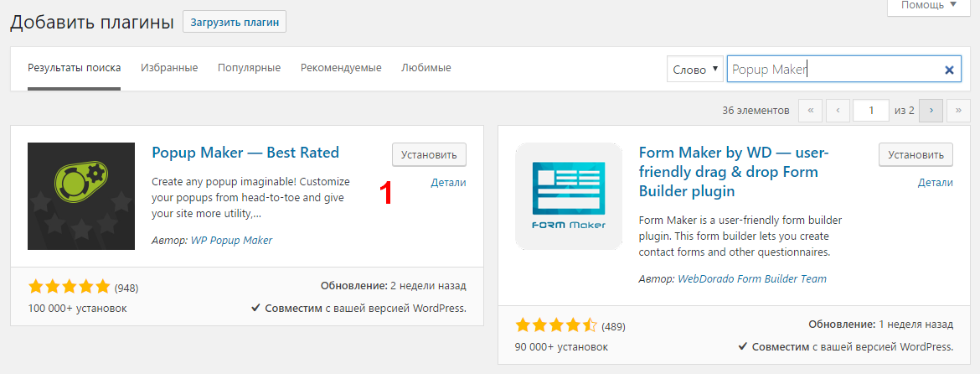Click the Загрузить плагин button
The width and height of the screenshot is (980, 374).
[x=235, y=22]
